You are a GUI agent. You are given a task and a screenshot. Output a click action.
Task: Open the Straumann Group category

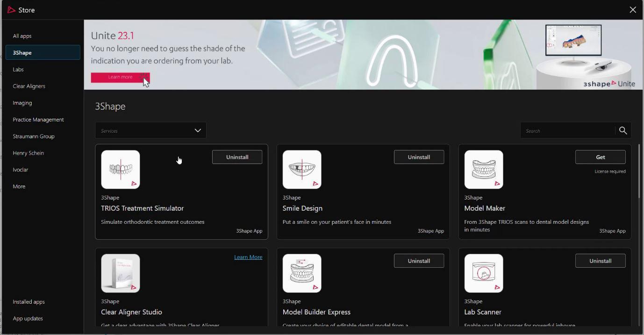(34, 136)
